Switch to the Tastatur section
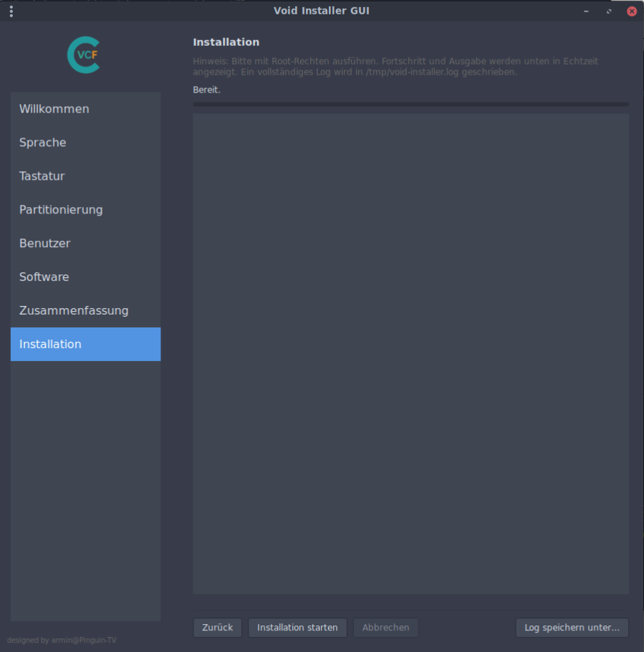644x652 pixels. (85, 176)
